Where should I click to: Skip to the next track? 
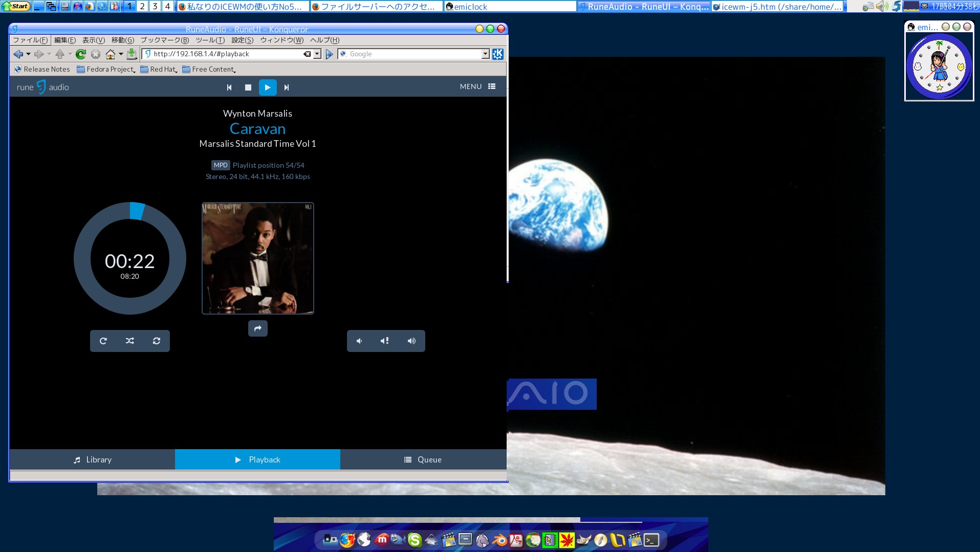287,87
